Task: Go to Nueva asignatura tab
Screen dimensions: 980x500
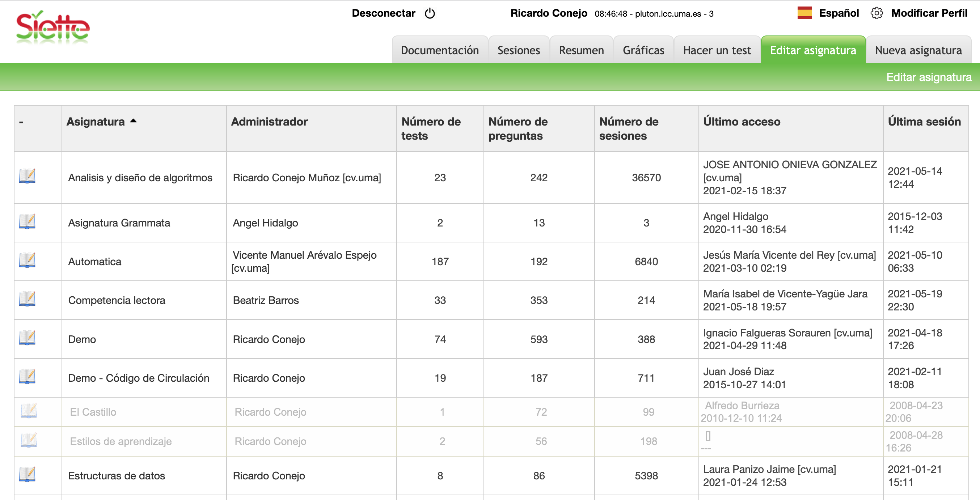Action: pyautogui.click(x=918, y=50)
